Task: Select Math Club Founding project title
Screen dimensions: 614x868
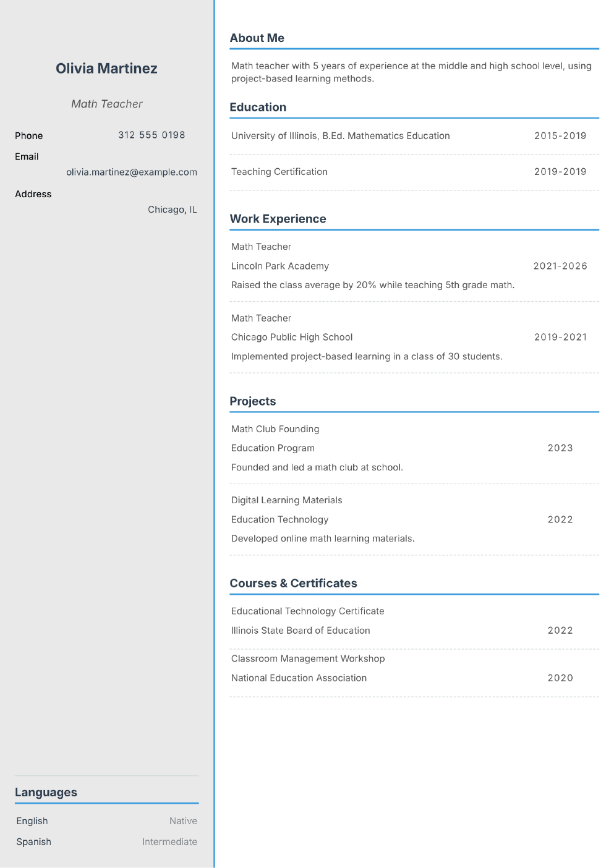Action: pos(275,429)
